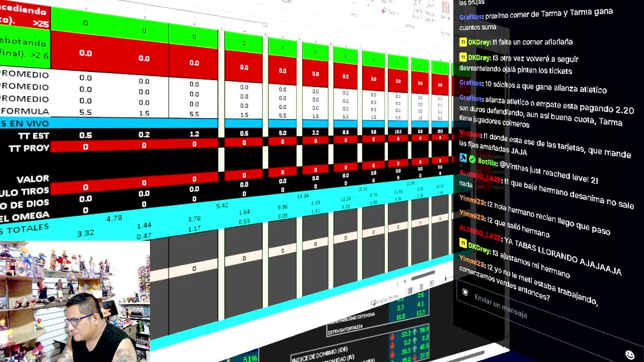Click the Clear eraser icon in Excel ribbon
Viewport: 644px width, 362px height.
(384, 11)
